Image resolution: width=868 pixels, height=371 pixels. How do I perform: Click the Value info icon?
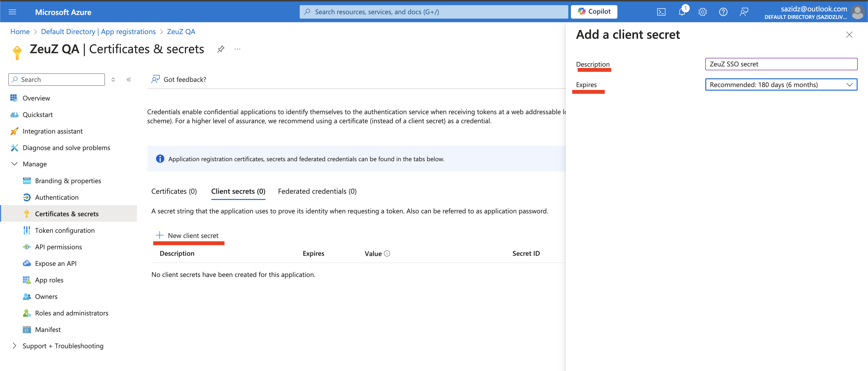[x=387, y=253]
